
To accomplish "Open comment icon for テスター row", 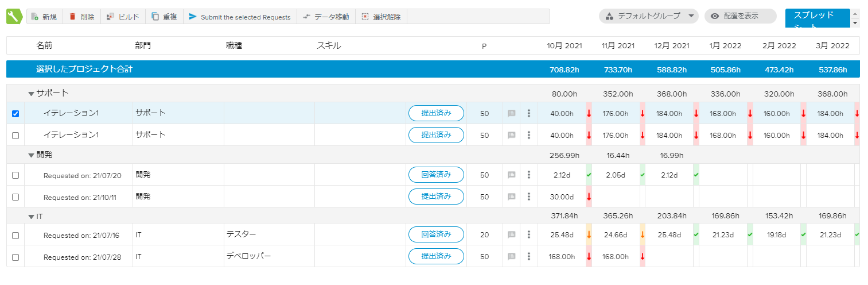I will 511,234.
